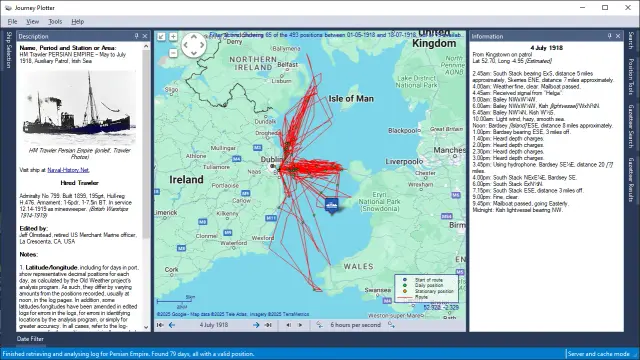Go to next day arrow
640x360 pixels.
tap(256, 325)
